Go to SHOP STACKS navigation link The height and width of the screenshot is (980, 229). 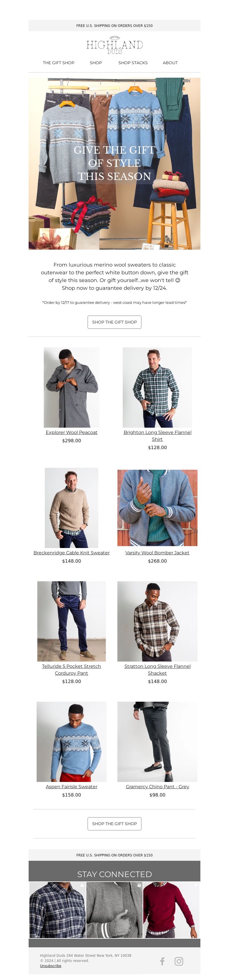133,63
